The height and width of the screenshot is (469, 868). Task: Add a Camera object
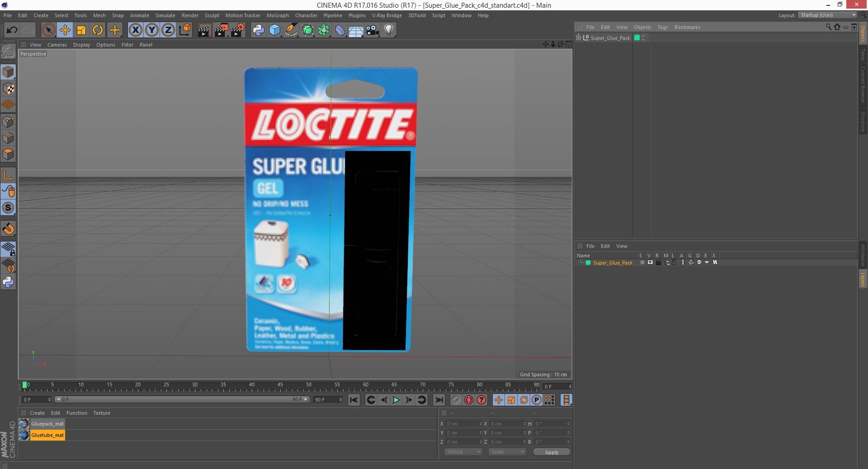click(x=372, y=30)
